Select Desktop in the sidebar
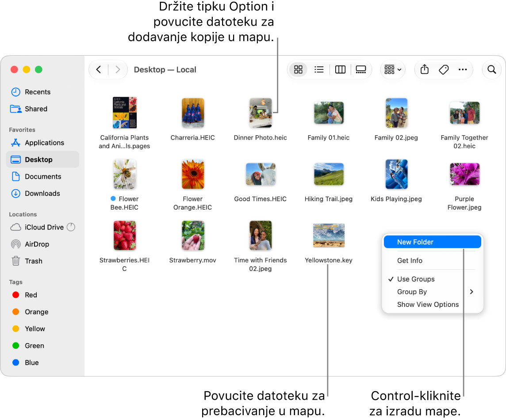This screenshot has width=506, height=420. click(x=42, y=159)
